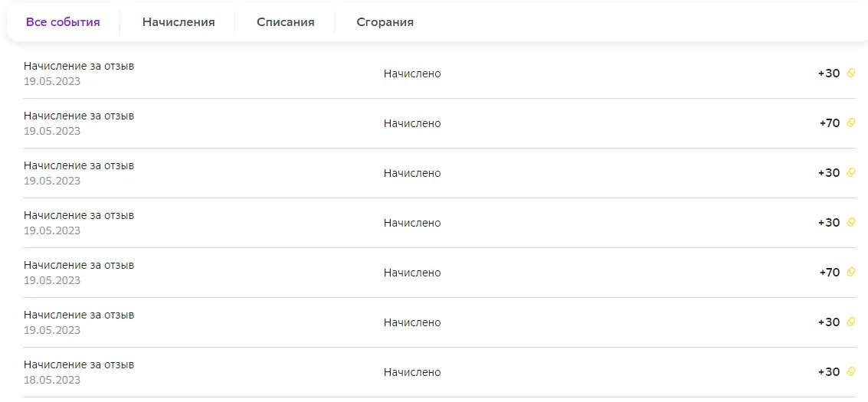This screenshot has height=402, width=868.
Task: Click the Начислено status in the top row
Action: click(412, 74)
